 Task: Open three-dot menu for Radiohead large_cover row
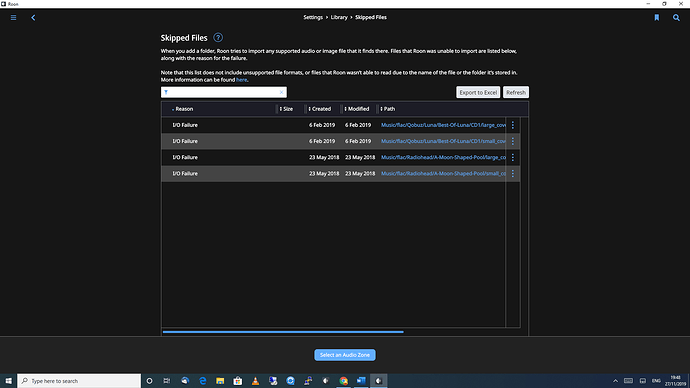click(x=513, y=157)
